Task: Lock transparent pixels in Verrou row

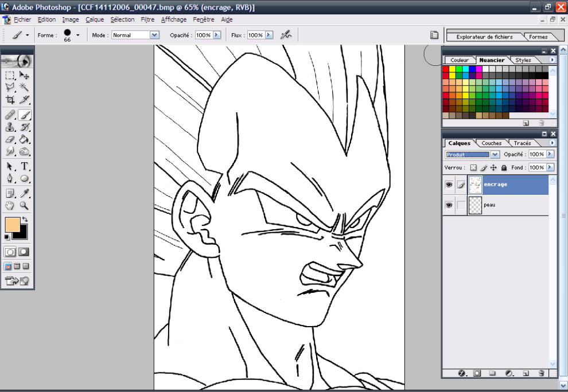Action: pyautogui.click(x=473, y=167)
